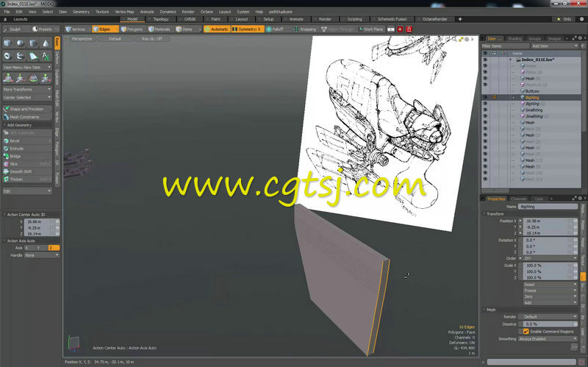588x367 pixels.
Task: Add a torus primitive
Action: coord(7,56)
